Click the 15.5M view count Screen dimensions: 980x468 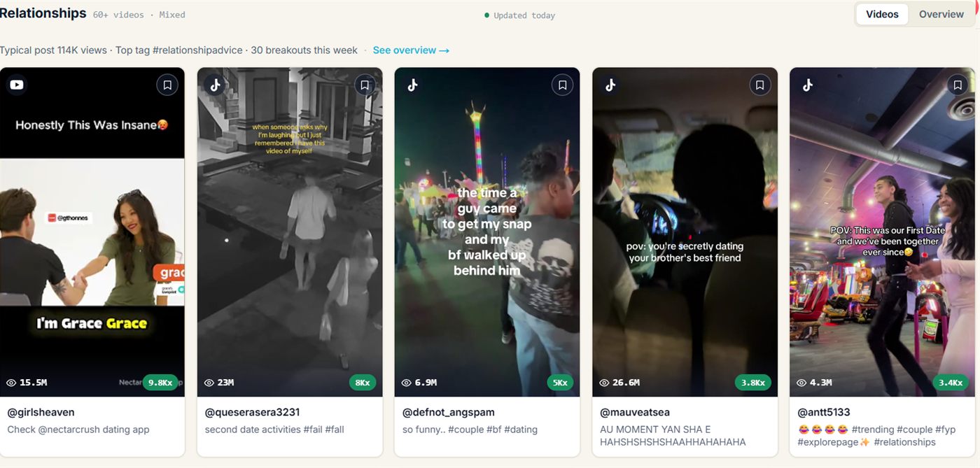[34, 383]
